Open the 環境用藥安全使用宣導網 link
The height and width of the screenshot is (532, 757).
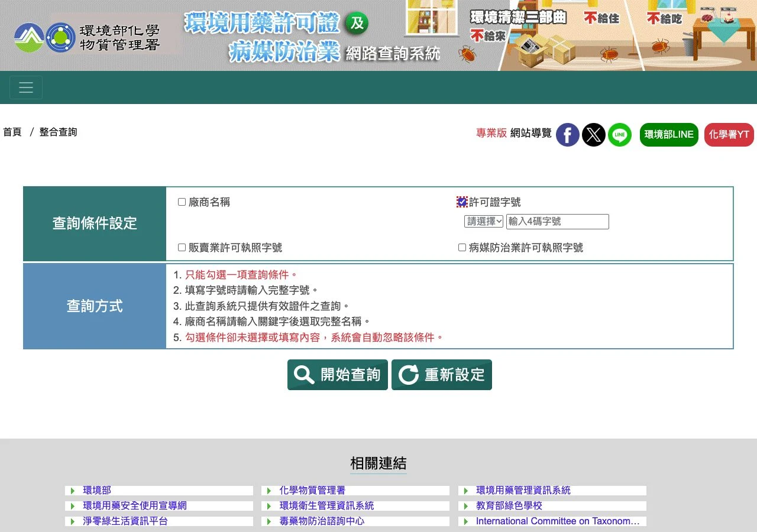pos(135,506)
